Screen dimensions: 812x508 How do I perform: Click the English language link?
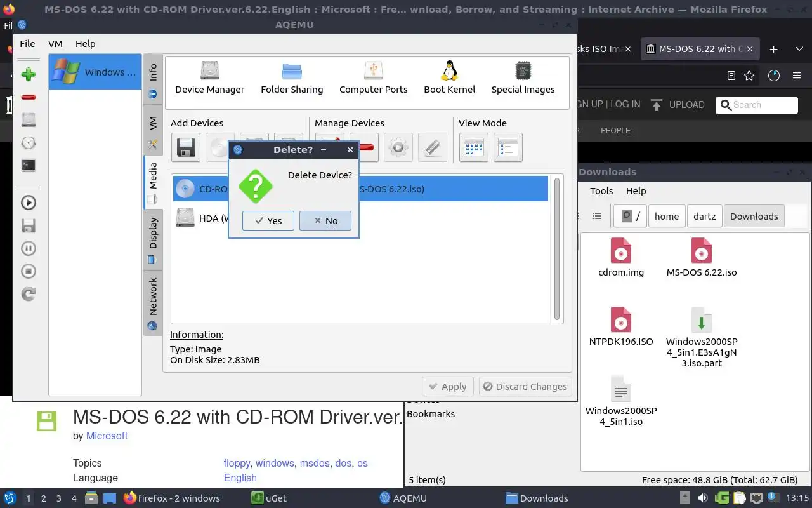pyautogui.click(x=240, y=478)
